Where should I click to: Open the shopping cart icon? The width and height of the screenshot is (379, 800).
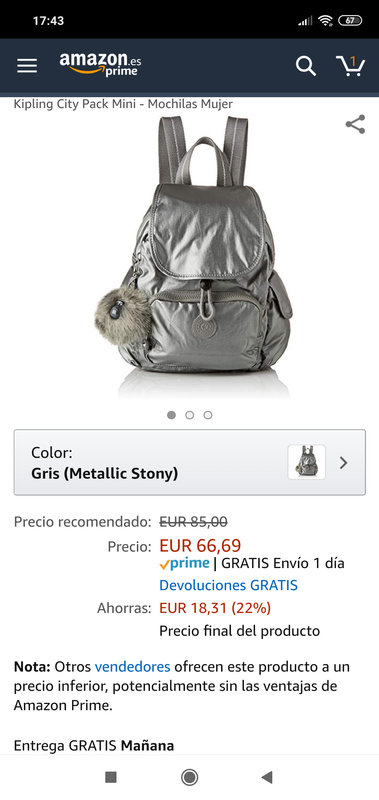point(350,66)
